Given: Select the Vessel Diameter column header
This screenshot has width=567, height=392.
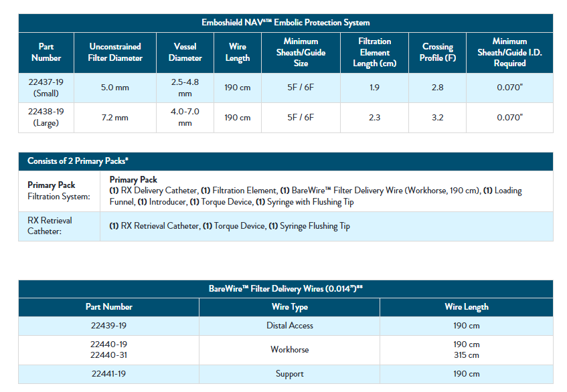Looking at the screenshot, I should [185, 52].
